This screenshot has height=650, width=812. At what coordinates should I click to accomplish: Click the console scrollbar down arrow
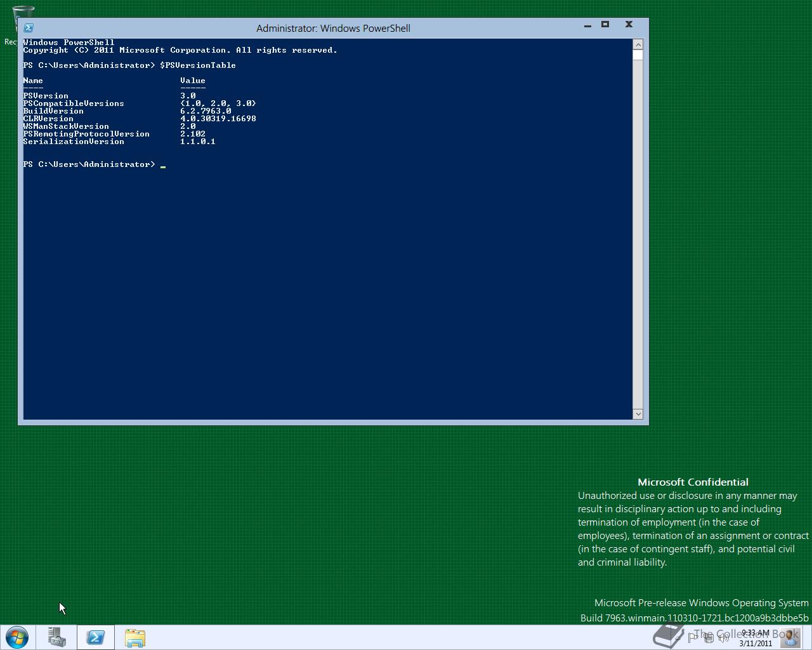point(638,414)
